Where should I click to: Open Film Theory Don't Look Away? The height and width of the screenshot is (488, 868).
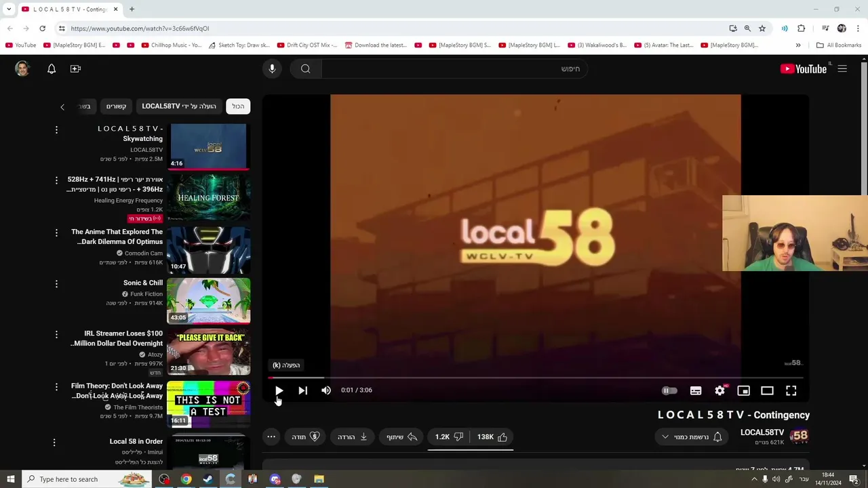117,390
